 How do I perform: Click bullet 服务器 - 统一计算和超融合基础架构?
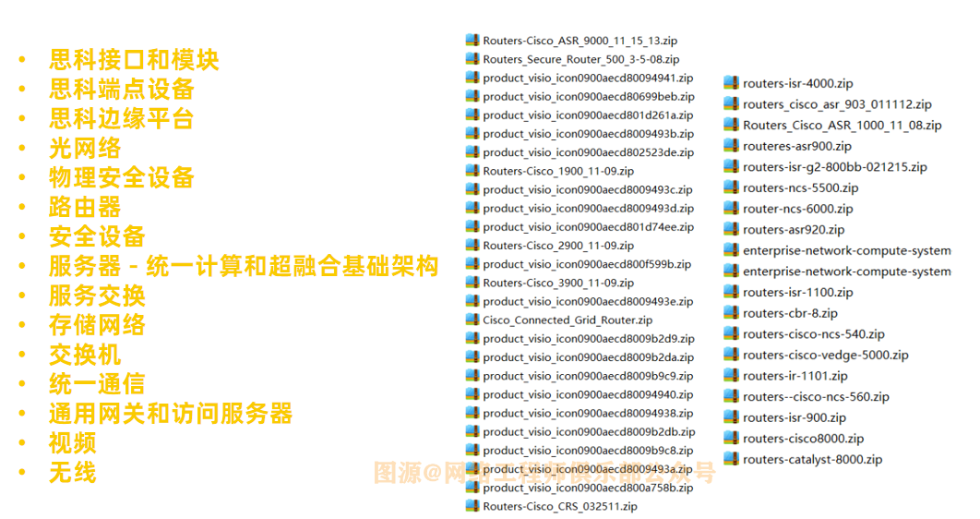pos(244,266)
